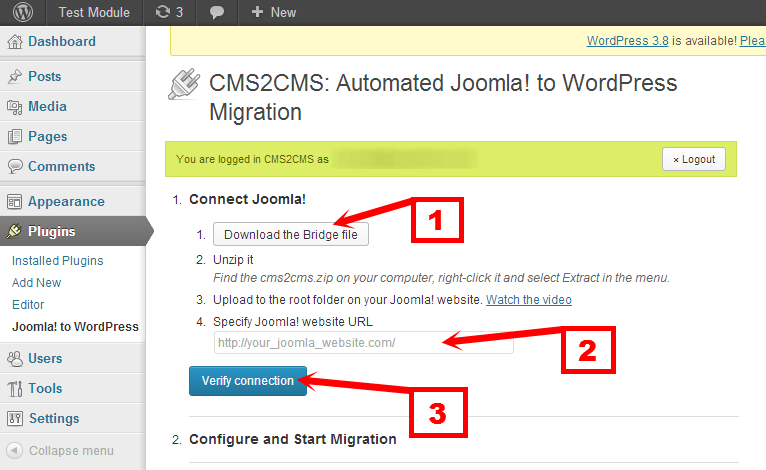Open Media menu item
Image resolution: width=766 pixels, height=470 pixels.
click(x=47, y=107)
